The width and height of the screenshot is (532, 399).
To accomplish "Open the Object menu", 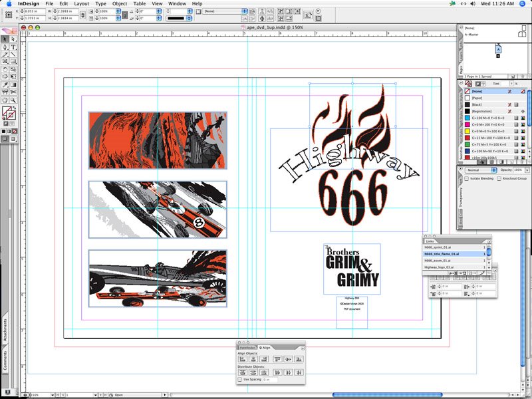I will 120,4.
